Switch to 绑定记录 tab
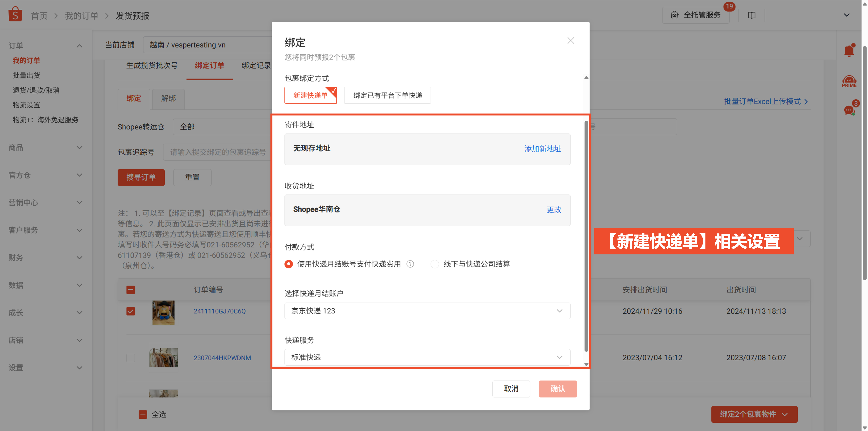Image resolution: width=868 pixels, height=431 pixels. click(x=256, y=65)
